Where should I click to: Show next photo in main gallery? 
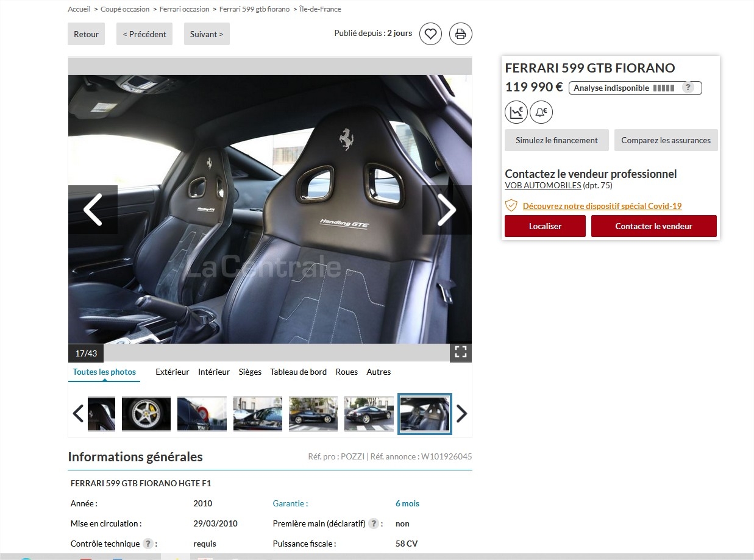click(x=447, y=210)
